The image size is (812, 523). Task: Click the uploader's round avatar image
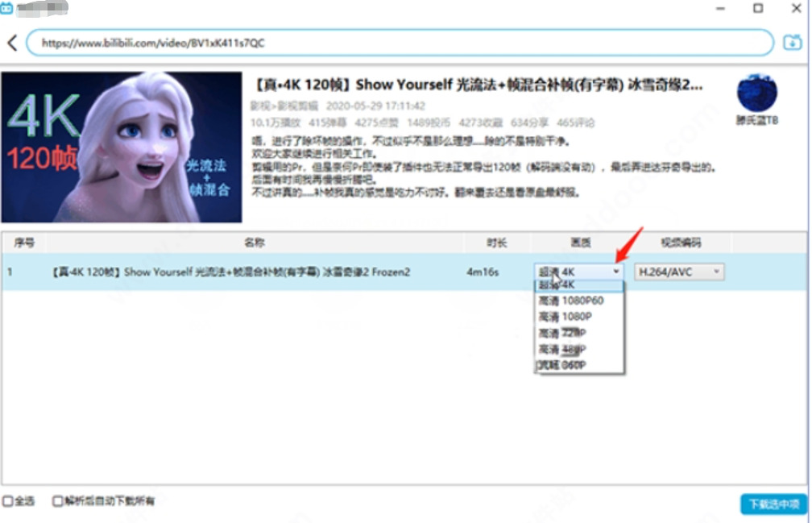point(756,93)
